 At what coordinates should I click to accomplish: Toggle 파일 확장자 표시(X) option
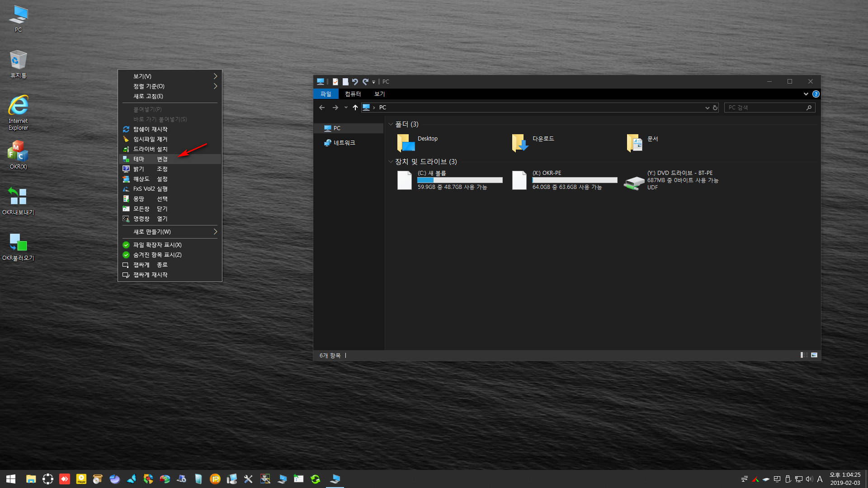pyautogui.click(x=170, y=245)
